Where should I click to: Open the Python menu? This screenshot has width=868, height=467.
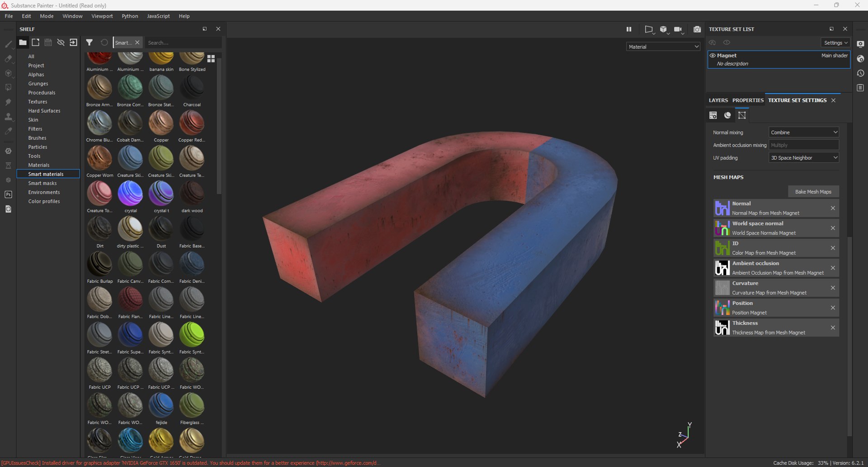click(x=130, y=16)
